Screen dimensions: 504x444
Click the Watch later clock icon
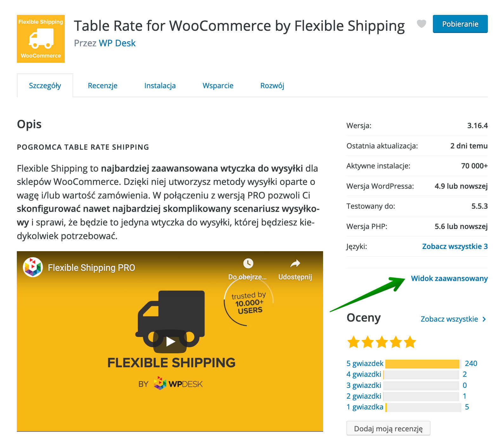click(x=248, y=263)
